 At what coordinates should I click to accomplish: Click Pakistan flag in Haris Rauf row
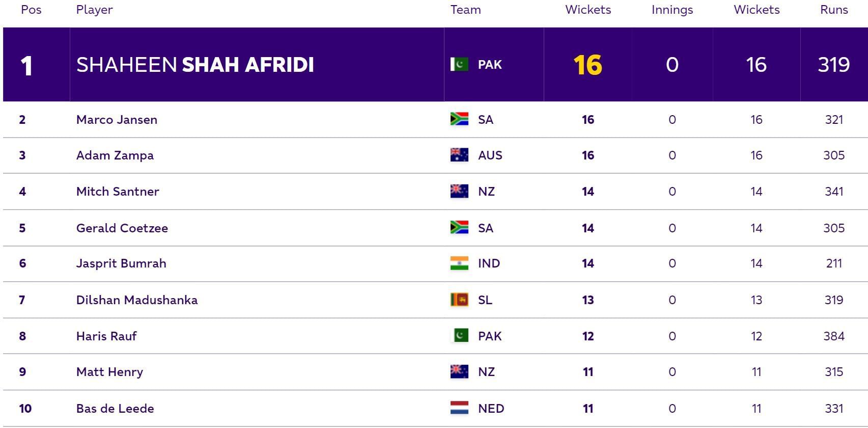click(x=461, y=336)
